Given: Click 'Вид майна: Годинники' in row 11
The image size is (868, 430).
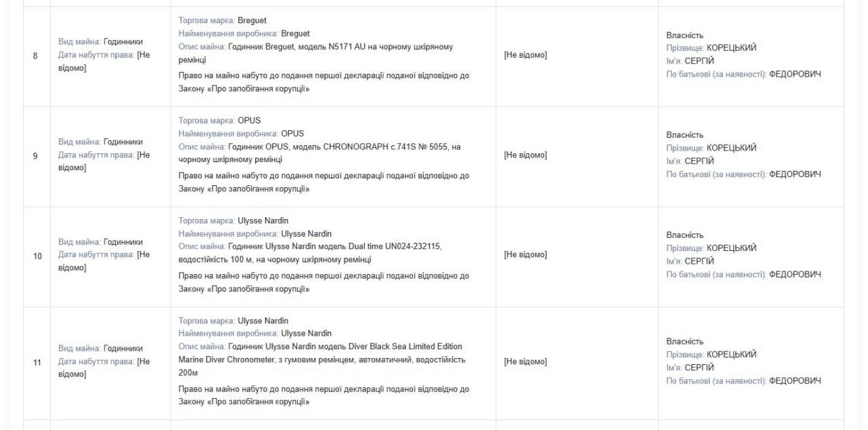Looking at the screenshot, I should coord(100,349).
